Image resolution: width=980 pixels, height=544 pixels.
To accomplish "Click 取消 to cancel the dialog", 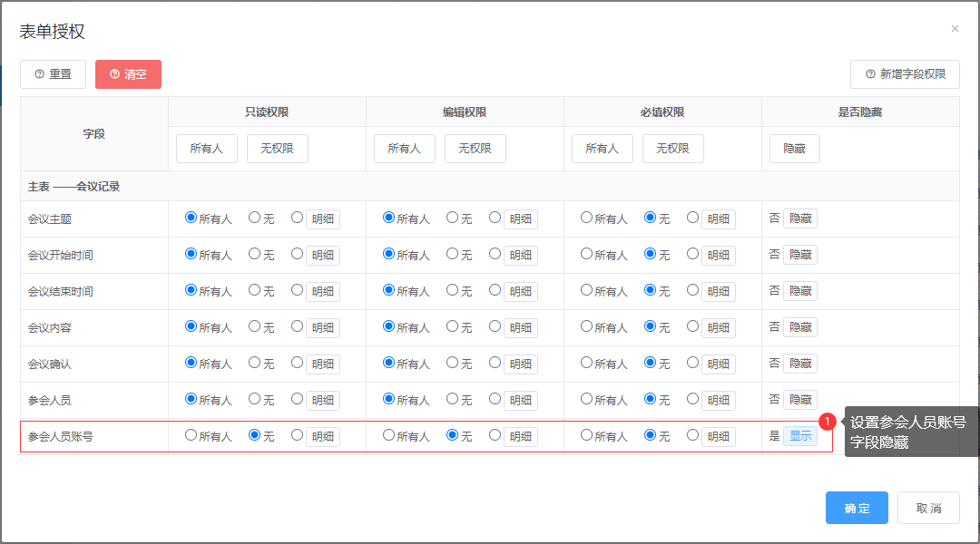I will click(928, 509).
